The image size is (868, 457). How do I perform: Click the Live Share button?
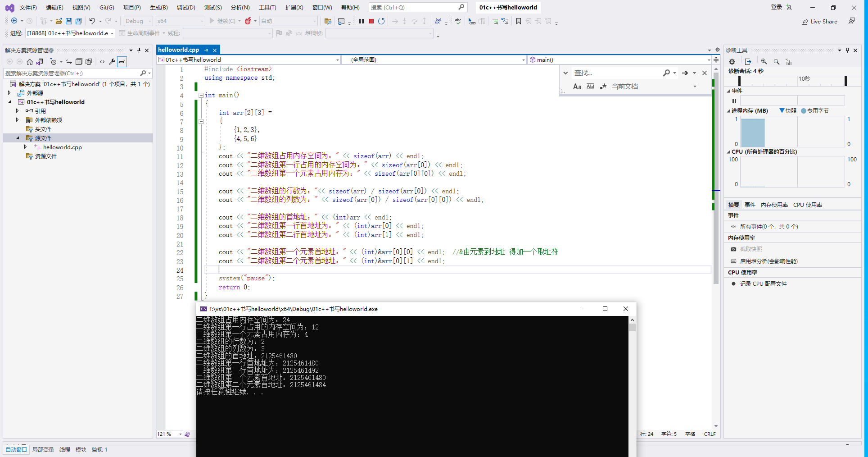(x=819, y=21)
